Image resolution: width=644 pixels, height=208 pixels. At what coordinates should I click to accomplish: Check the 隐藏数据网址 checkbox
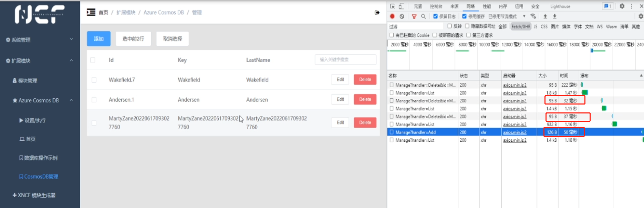(x=467, y=26)
